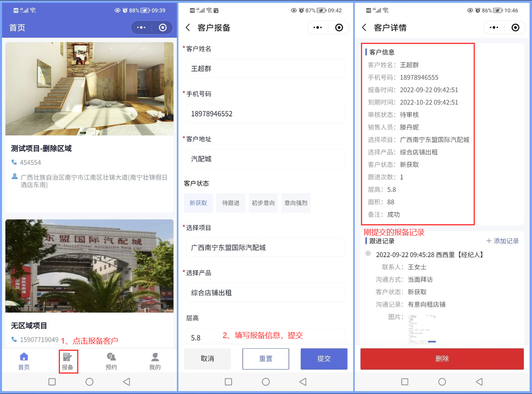Screen dimensions: 532x394
Task: Open the 我的 tab in bottom navigation
Action: [x=155, y=361]
